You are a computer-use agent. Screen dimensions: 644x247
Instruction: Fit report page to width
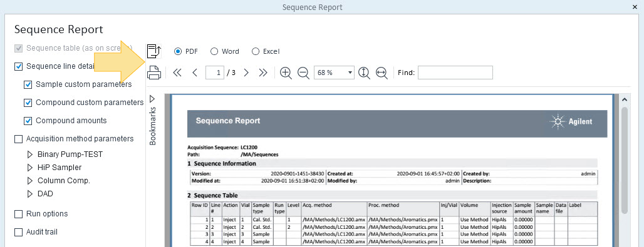(382, 73)
